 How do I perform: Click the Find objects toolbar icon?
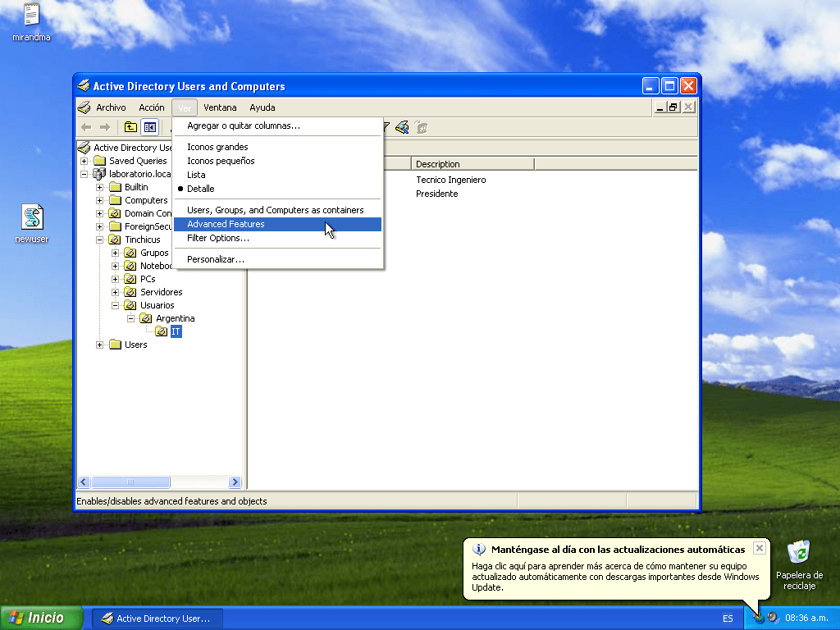(x=401, y=127)
